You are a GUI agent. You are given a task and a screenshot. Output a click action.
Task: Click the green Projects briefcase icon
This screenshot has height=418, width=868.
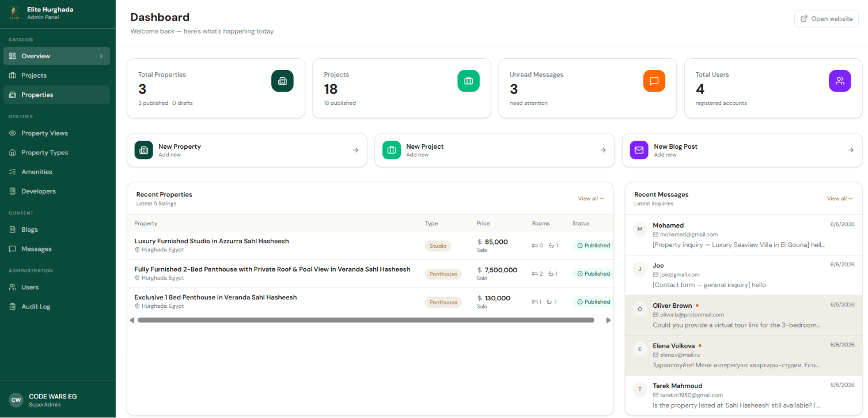[468, 81]
